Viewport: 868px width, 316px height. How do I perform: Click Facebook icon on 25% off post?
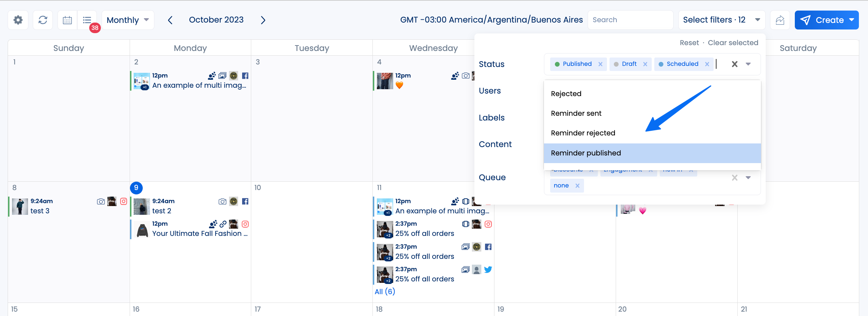coord(488,247)
